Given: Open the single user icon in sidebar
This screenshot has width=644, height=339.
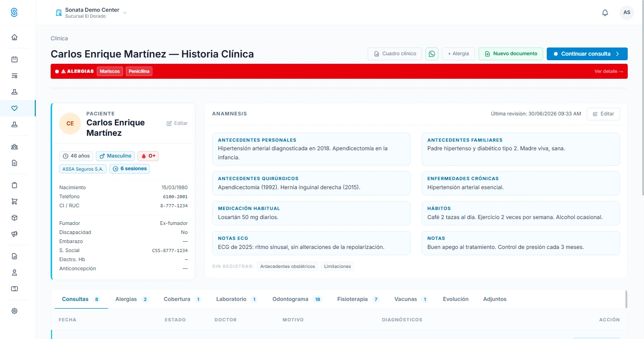Looking at the screenshot, I should point(14,272).
